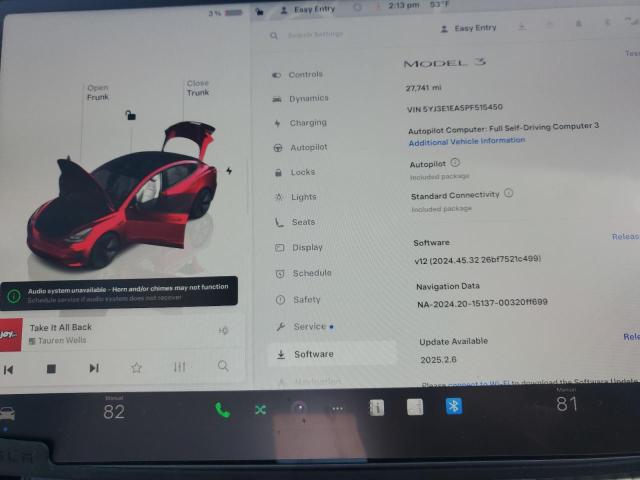Screen dimensions: 640x480
Task: Tap the Easy Entry profile in status bar
Action: 308,9
